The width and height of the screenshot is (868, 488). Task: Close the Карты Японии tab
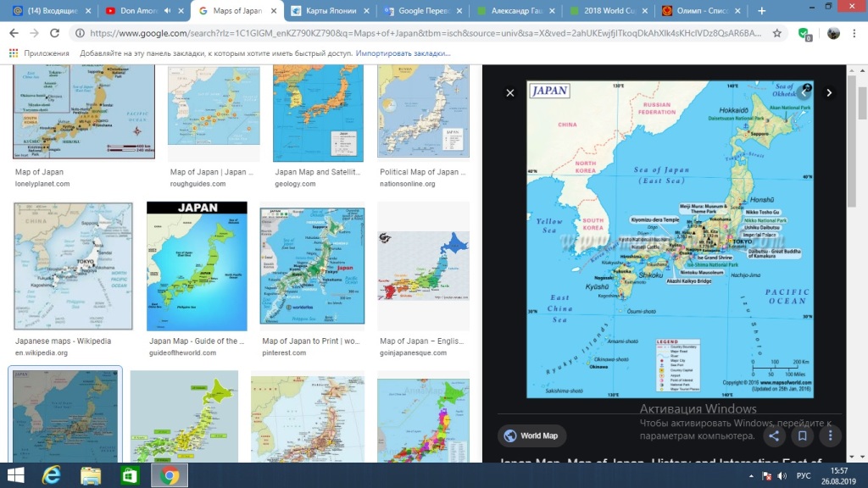point(366,10)
